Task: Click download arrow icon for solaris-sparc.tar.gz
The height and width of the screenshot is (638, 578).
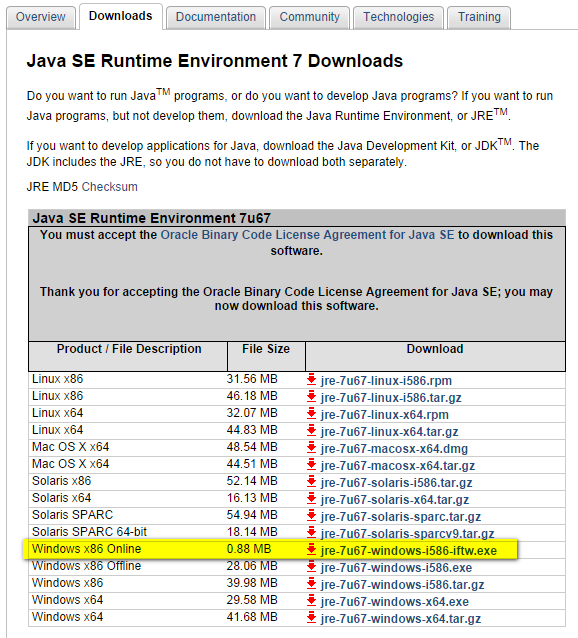Action: [x=312, y=516]
